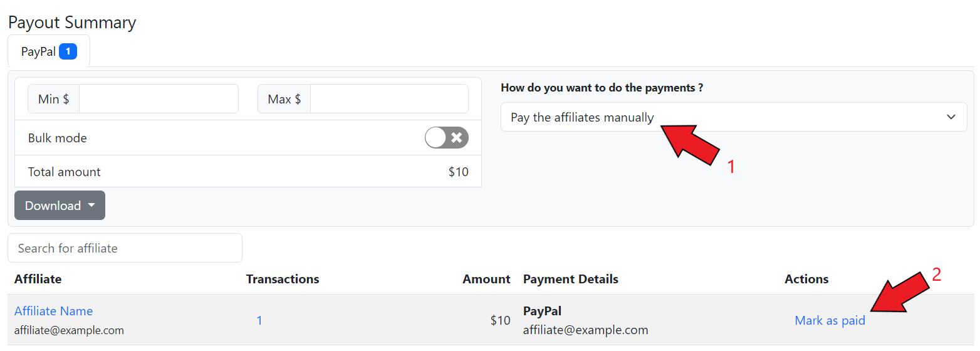Open the Download dropdown button
The height and width of the screenshot is (351, 980).
coord(60,206)
